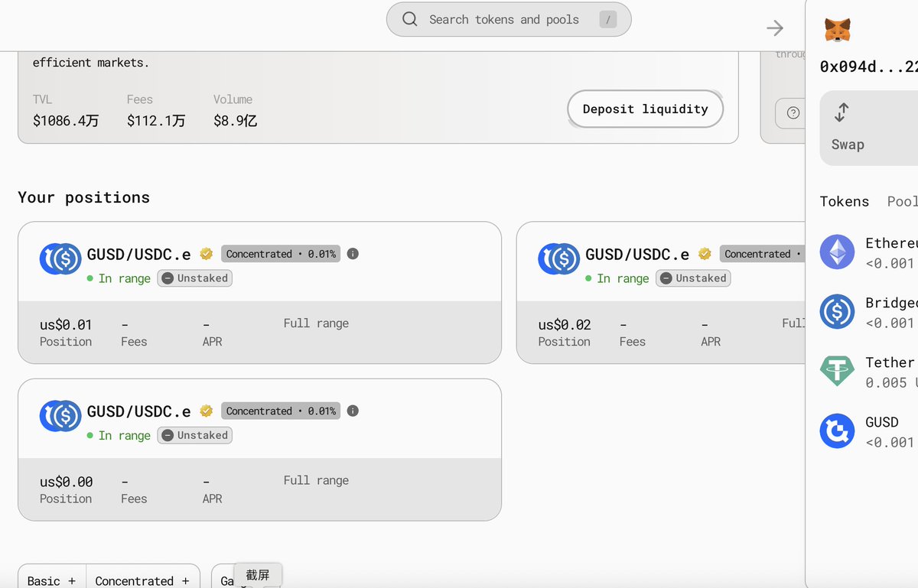Focus the Search tokens and pools field
The height and width of the screenshot is (588, 918).
coord(509,19)
